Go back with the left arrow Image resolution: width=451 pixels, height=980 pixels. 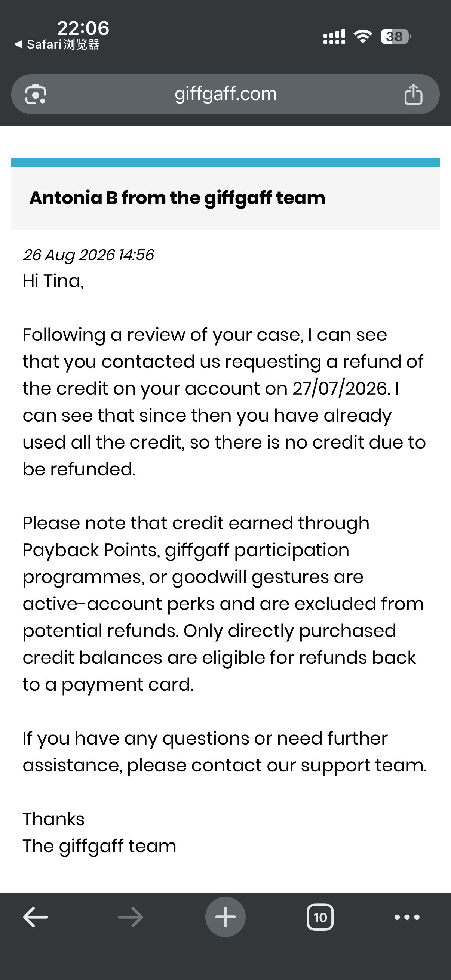tap(36, 917)
